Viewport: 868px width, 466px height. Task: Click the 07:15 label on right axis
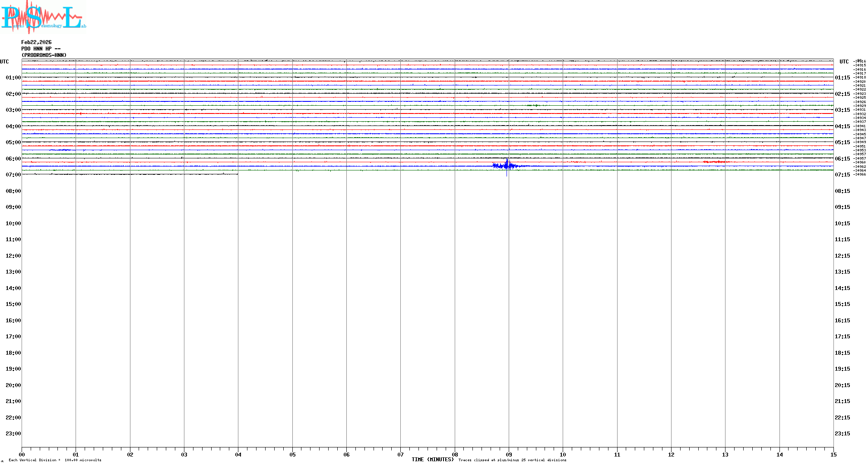[842, 175]
